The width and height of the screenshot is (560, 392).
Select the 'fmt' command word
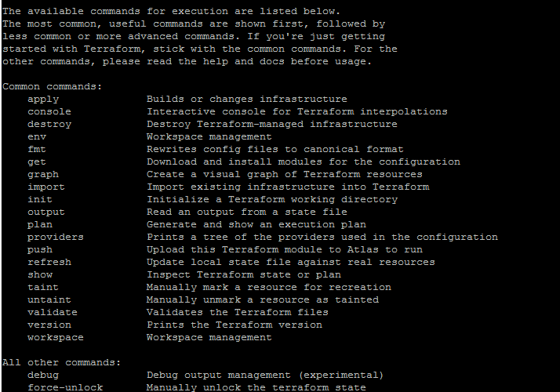click(x=37, y=149)
